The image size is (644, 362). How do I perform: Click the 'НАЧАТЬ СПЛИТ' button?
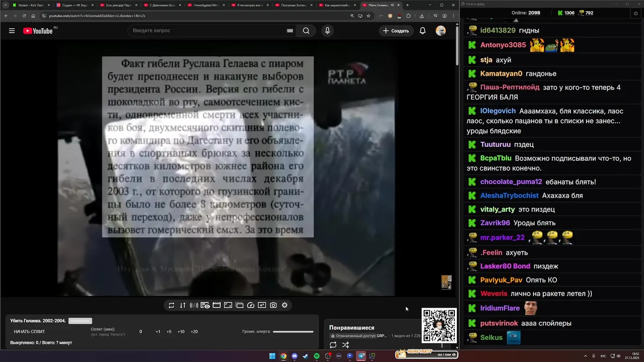pos(29,331)
